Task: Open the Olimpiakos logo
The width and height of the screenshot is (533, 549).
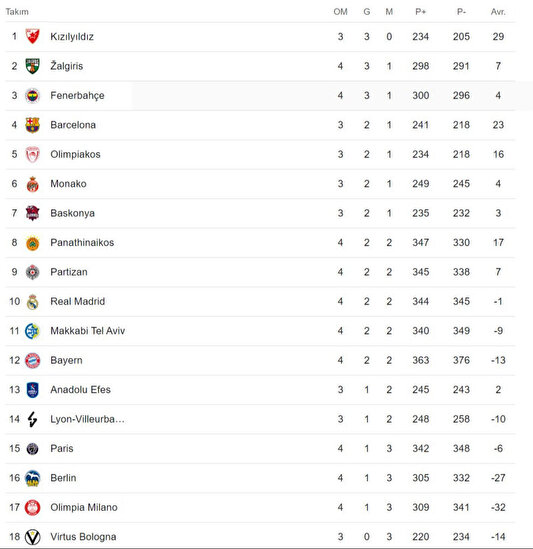Action: 33,154
